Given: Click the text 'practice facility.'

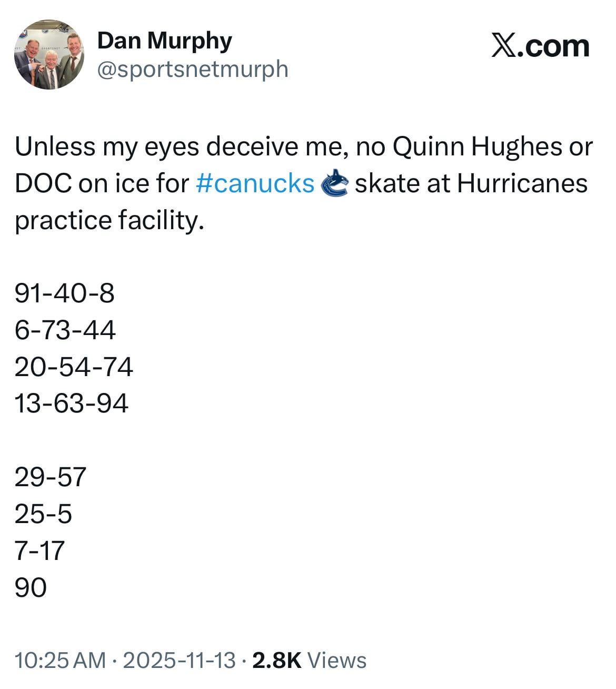Looking at the screenshot, I should [108, 220].
